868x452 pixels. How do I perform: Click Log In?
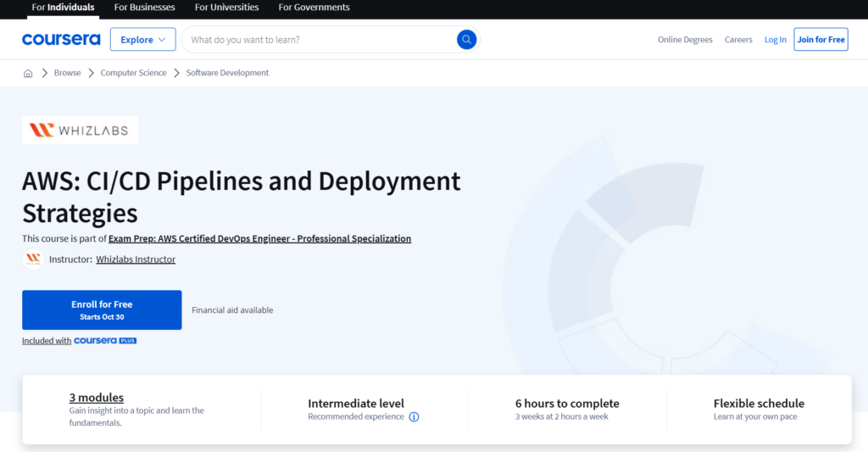click(775, 39)
